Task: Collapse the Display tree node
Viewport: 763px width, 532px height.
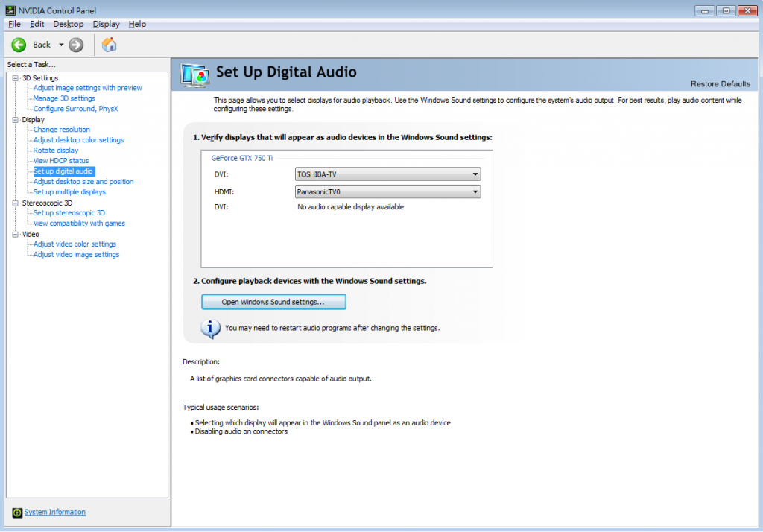Action: [16, 120]
